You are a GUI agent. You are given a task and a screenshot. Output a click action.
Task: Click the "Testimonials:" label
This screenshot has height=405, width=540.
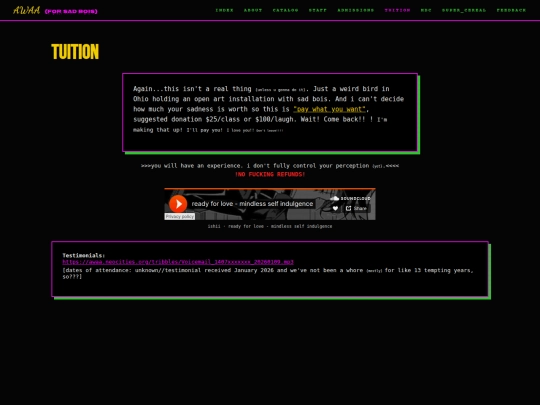[84, 255]
